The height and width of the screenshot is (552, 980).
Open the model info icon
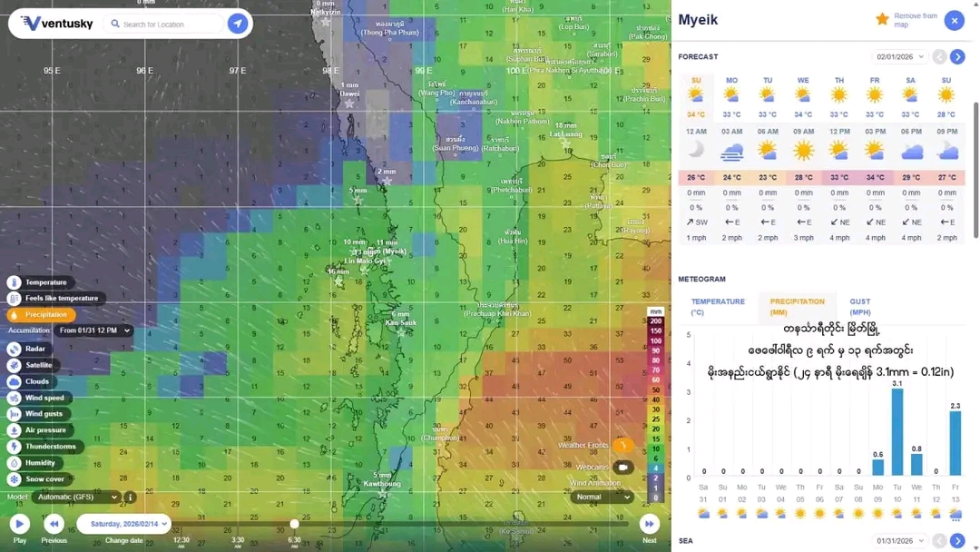pyautogui.click(x=130, y=497)
